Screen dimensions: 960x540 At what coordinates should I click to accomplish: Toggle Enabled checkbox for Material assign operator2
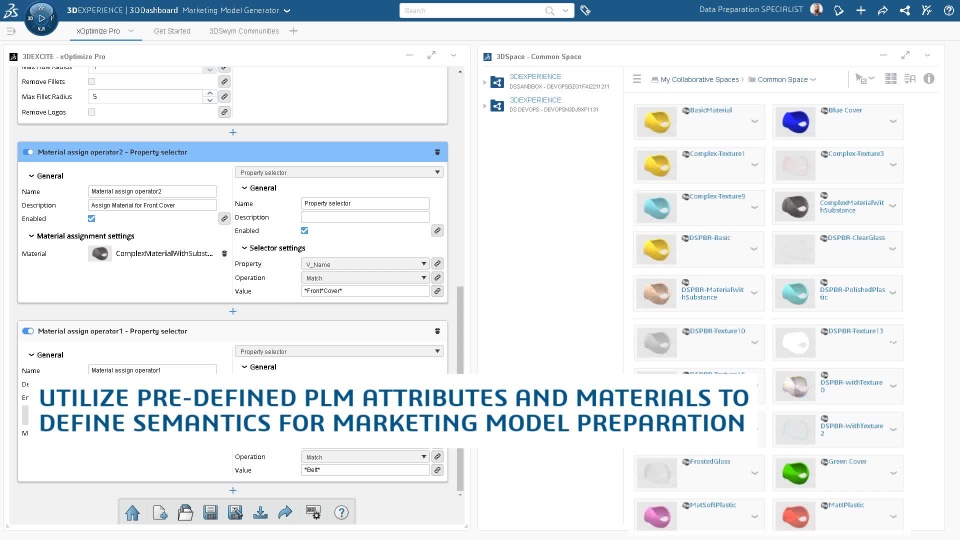click(x=91, y=219)
